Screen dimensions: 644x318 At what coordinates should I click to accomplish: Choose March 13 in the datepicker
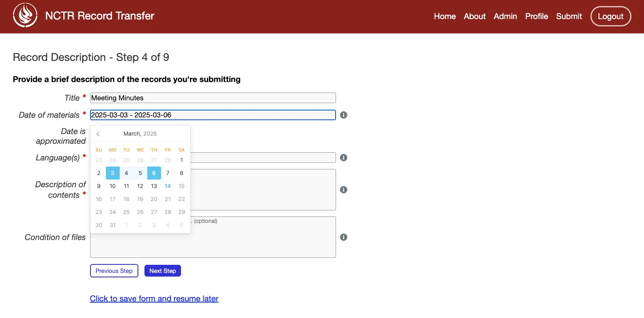(154, 186)
